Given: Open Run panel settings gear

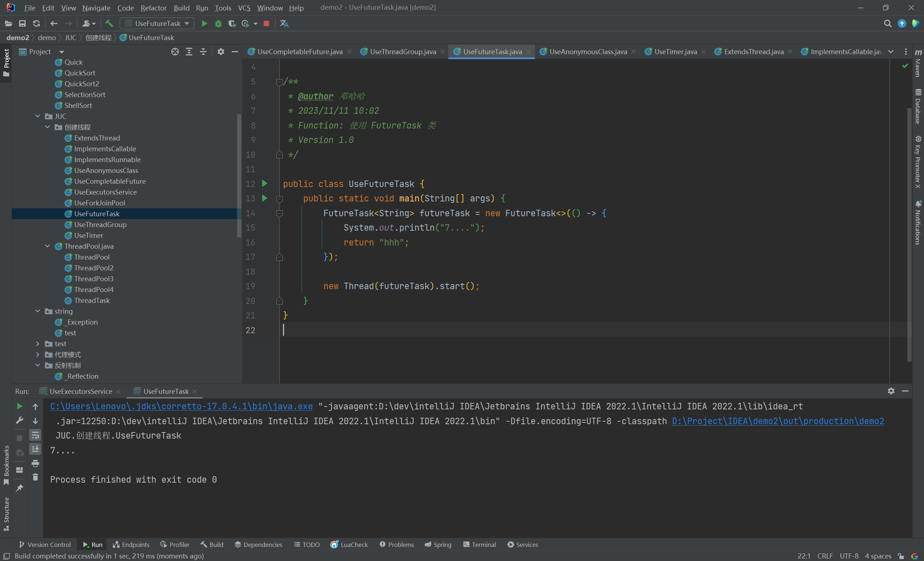Looking at the screenshot, I should [x=891, y=391].
